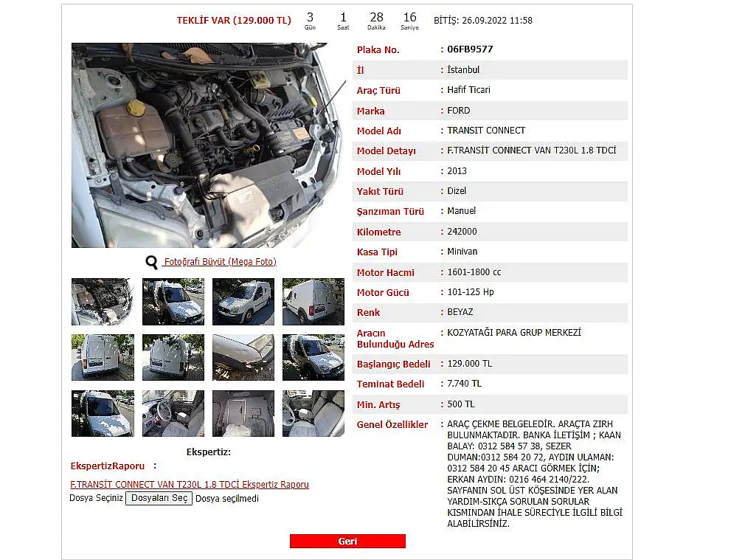
Task: Select the front seats thumbnail
Action: pyautogui.click(x=313, y=414)
